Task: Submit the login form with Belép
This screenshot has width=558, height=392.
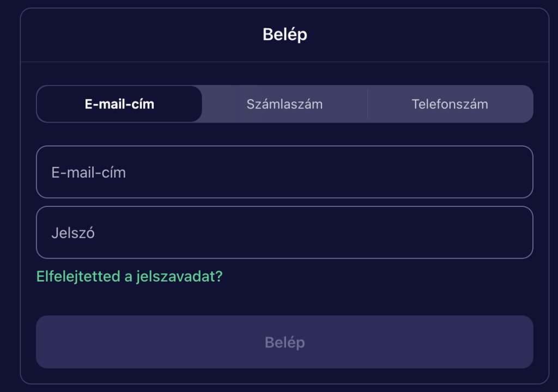Action: (x=284, y=342)
